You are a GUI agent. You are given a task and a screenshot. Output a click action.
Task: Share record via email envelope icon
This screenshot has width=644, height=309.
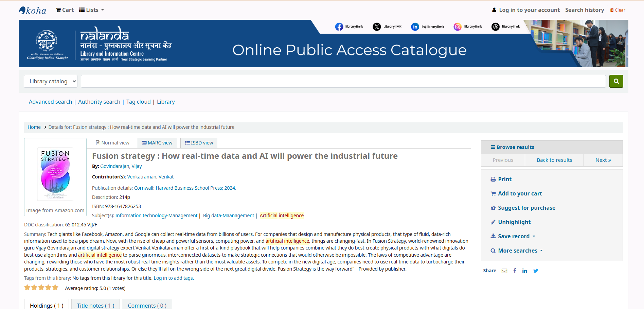(504, 271)
